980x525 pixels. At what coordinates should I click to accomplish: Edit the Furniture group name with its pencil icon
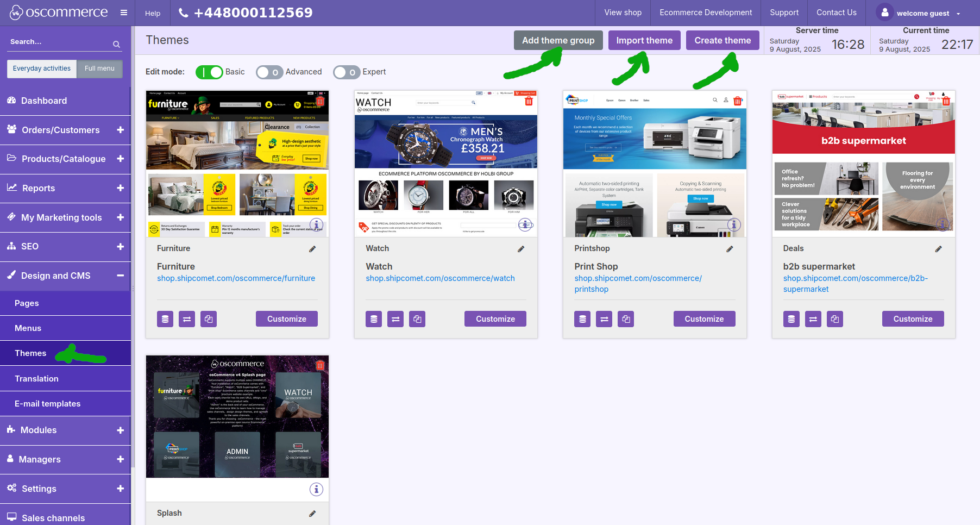pyautogui.click(x=312, y=249)
